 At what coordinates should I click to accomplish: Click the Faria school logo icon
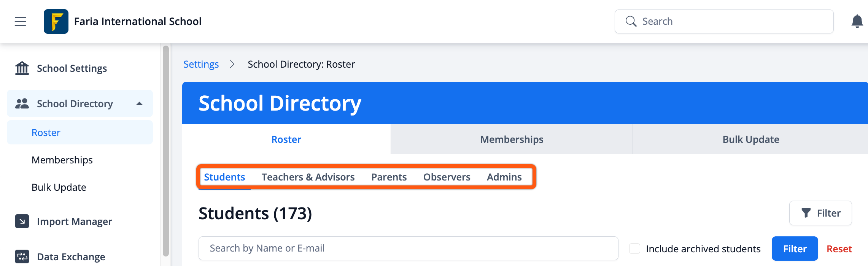point(56,22)
